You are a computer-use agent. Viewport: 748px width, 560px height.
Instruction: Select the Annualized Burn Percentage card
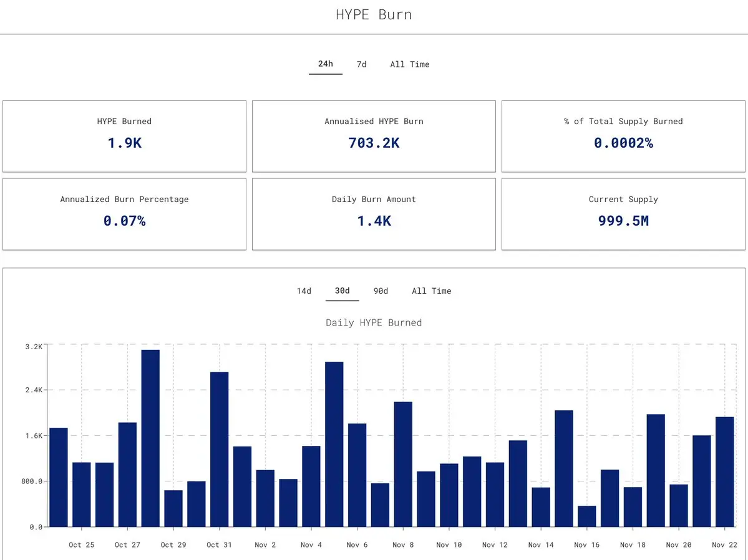coord(125,214)
